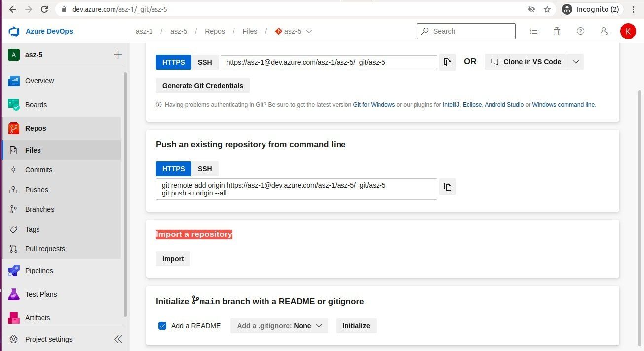Click the clone URL text field
This screenshot has height=351, width=644.
coord(329,62)
